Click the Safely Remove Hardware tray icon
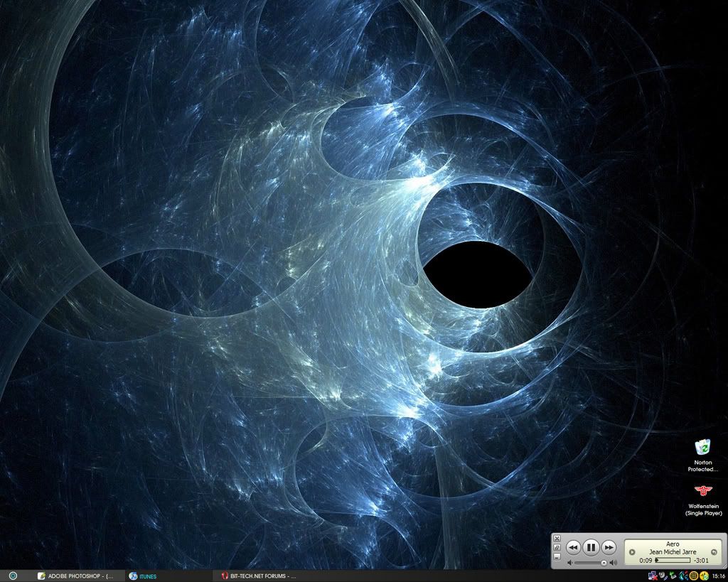728x582 pixels. 673,576
